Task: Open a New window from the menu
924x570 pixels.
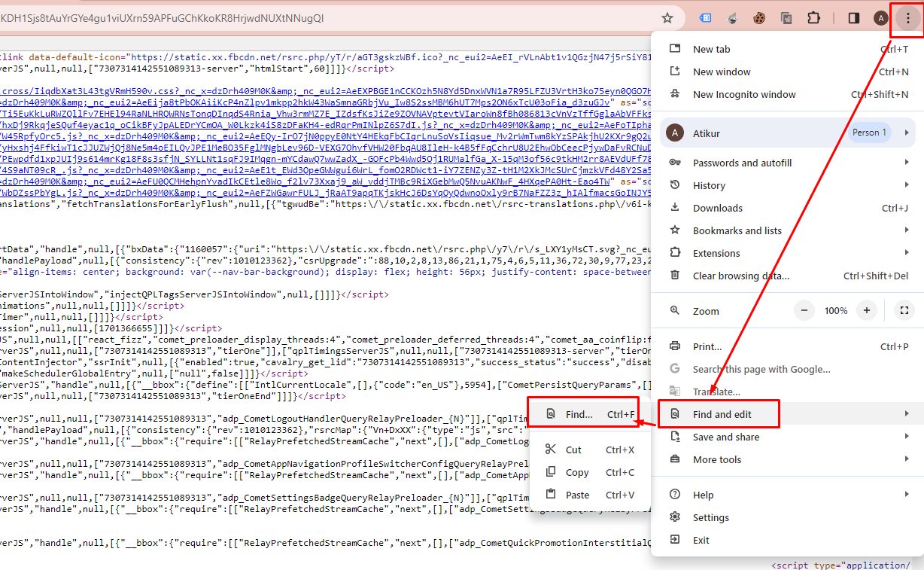Action: click(786, 72)
